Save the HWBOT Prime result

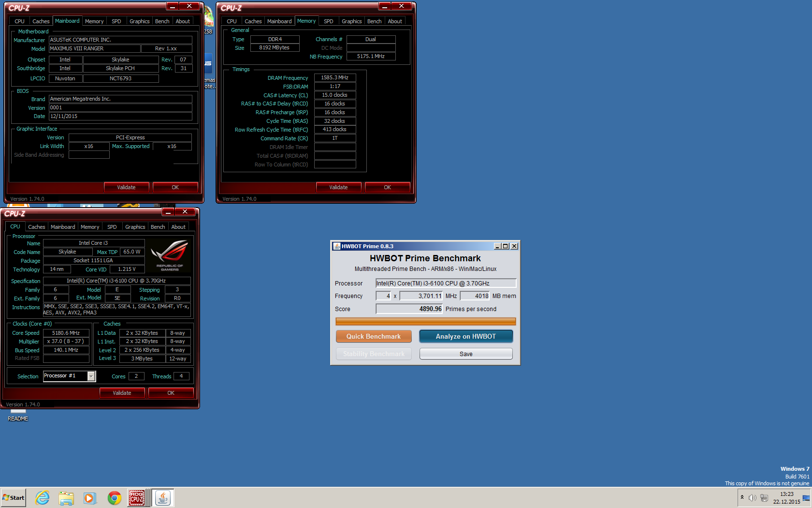pyautogui.click(x=466, y=354)
